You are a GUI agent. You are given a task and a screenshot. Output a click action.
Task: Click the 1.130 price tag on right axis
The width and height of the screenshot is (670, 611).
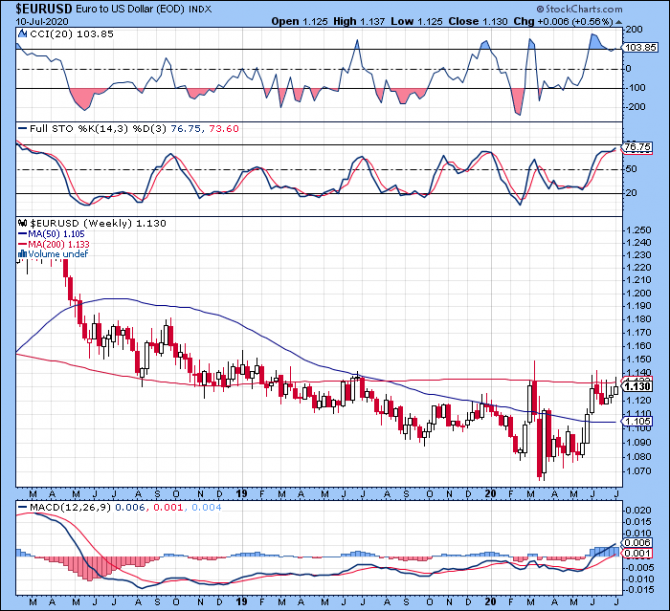[x=636, y=386]
